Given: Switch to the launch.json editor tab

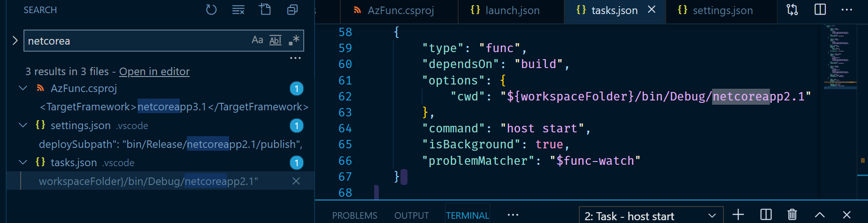Looking at the screenshot, I should (511, 11).
